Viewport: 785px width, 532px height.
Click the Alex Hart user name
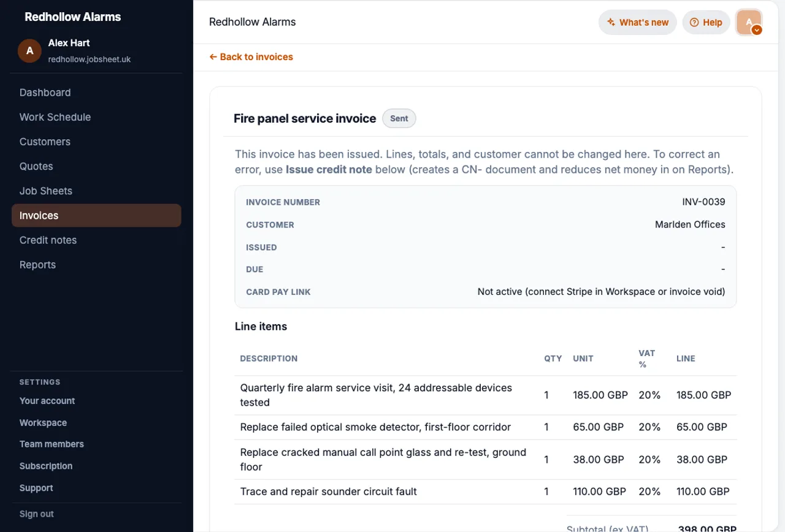[69, 43]
